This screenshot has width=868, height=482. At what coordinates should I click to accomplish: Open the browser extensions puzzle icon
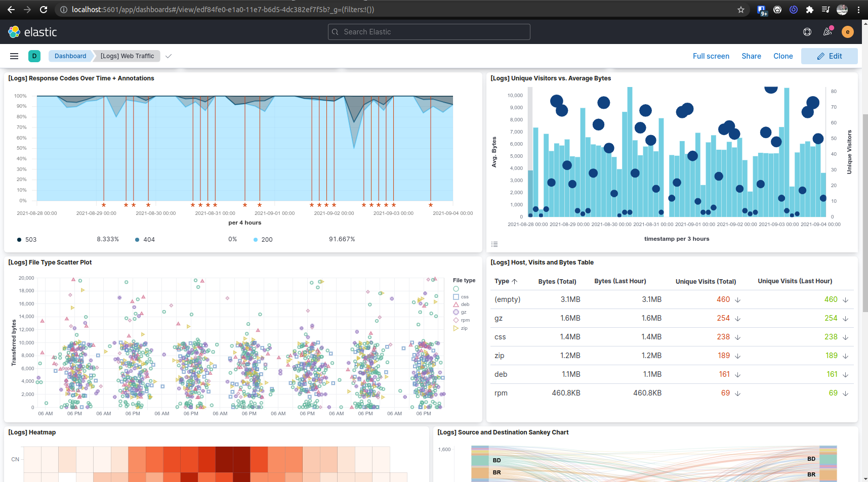(x=810, y=10)
